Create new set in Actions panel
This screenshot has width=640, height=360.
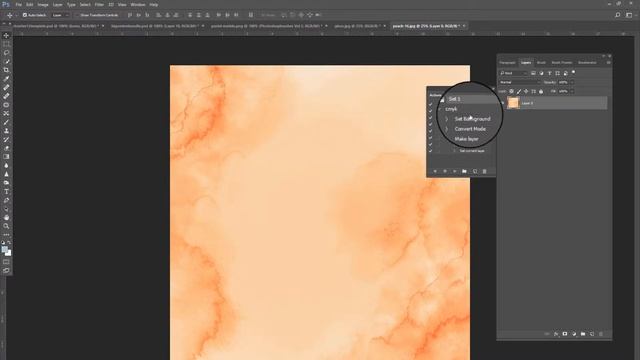(464, 171)
